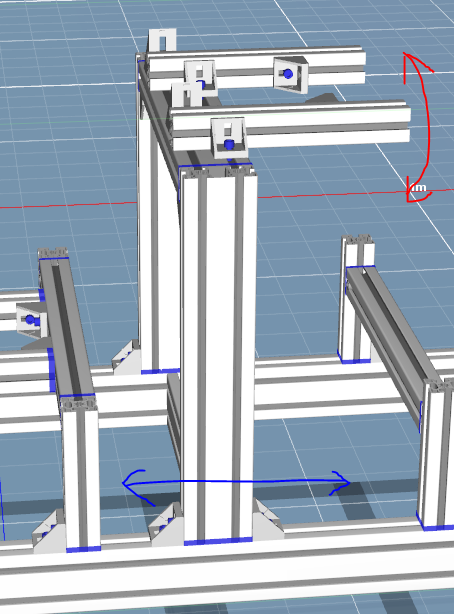The height and width of the screenshot is (614, 454).
Task: Select the far-left bracket with blue bolt
Action: pos(31,322)
